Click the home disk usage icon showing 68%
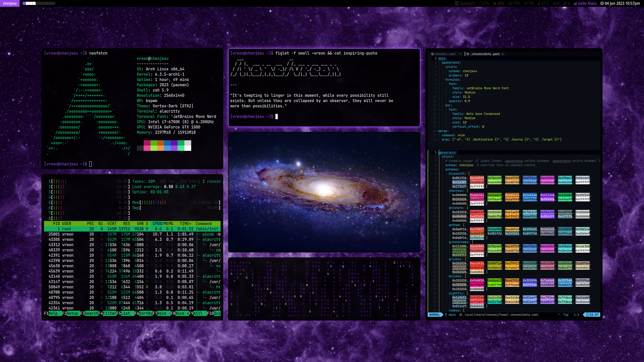The width and height of the screenshot is (644, 362). (x=495, y=4)
